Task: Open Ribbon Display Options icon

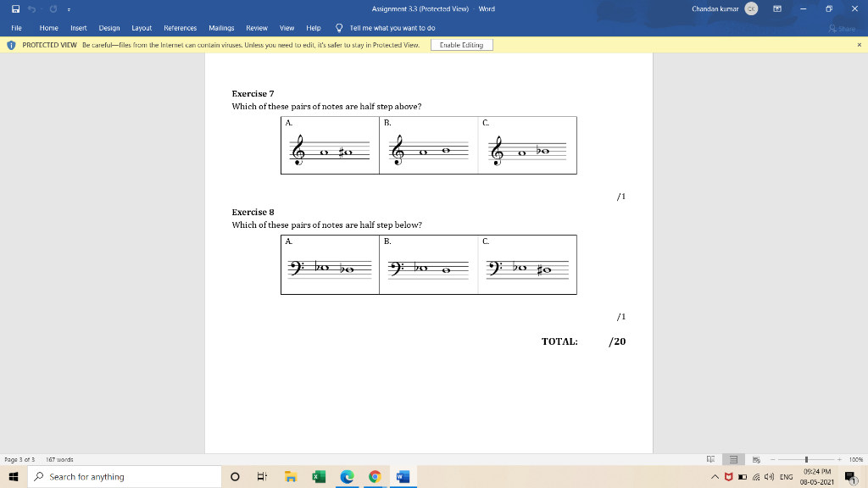Action: [x=777, y=8]
